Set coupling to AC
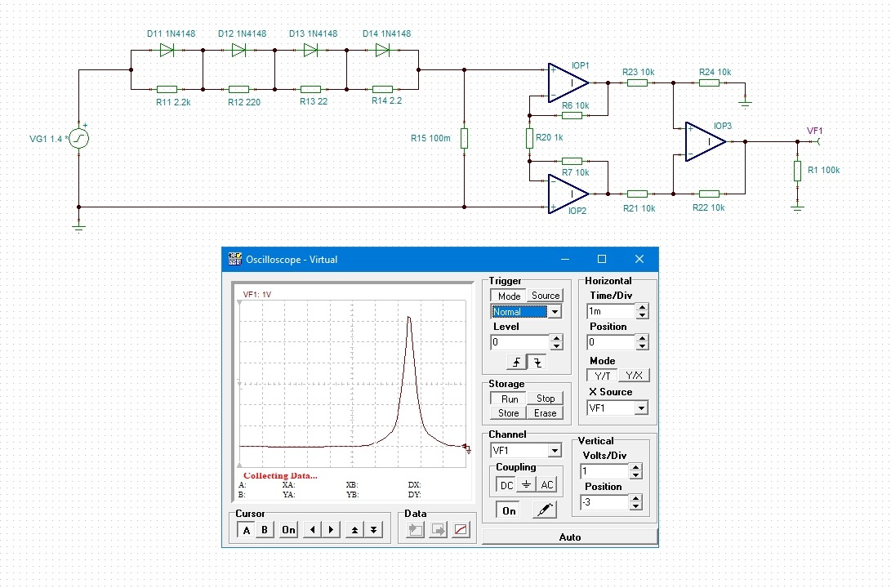 click(546, 484)
